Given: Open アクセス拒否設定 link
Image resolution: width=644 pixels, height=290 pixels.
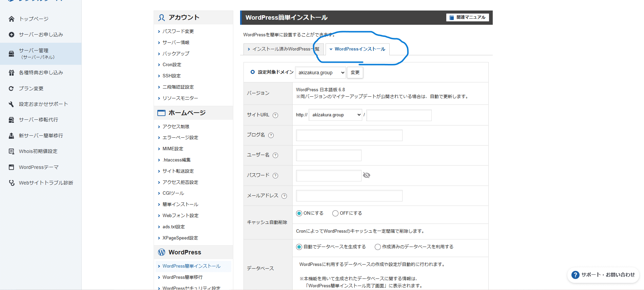Looking at the screenshot, I should tap(180, 182).
